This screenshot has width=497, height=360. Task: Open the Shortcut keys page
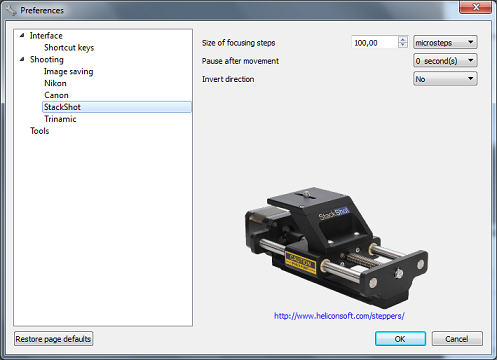(x=69, y=48)
